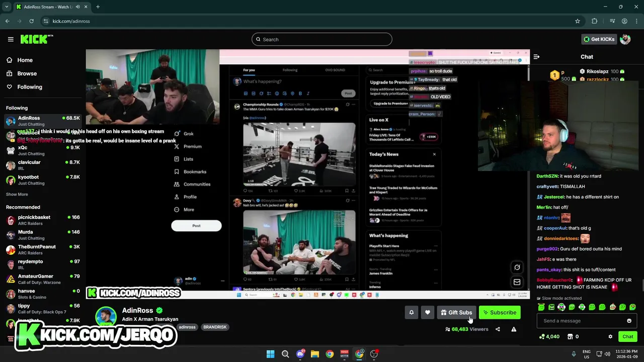Open Chrome three-dot menu
This screenshot has width=644, height=362.
pos(636,21)
